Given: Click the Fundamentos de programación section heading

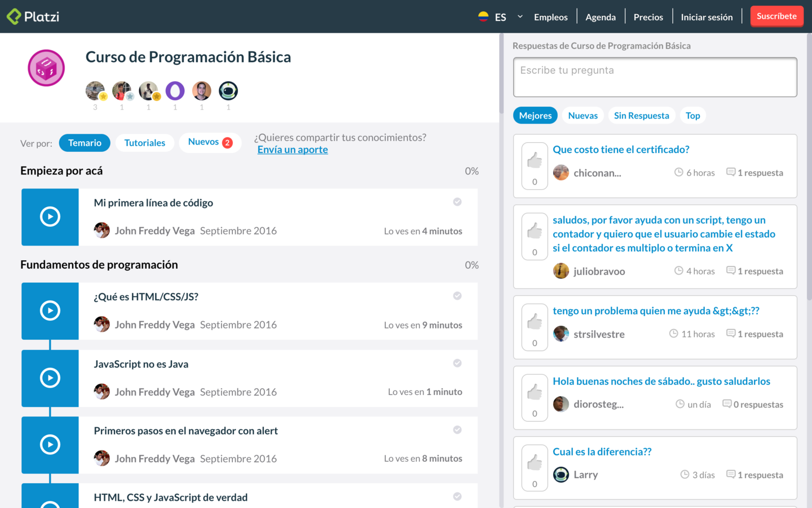Looking at the screenshot, I should [x=99, y=265].
